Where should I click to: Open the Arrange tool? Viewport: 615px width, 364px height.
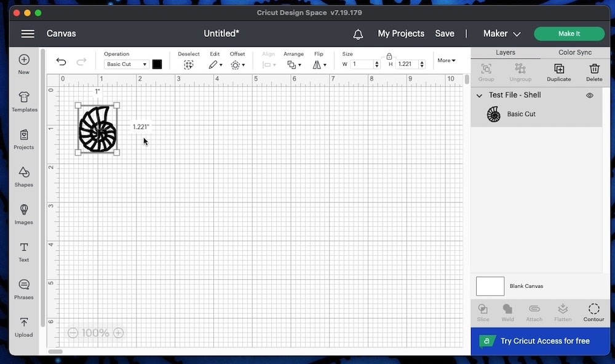pyautogui.click(x=294, y=65)
